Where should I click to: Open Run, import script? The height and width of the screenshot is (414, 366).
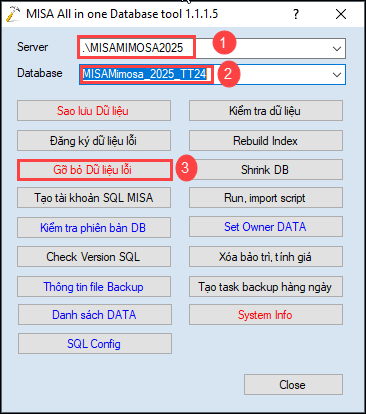(x=266, y=198)
